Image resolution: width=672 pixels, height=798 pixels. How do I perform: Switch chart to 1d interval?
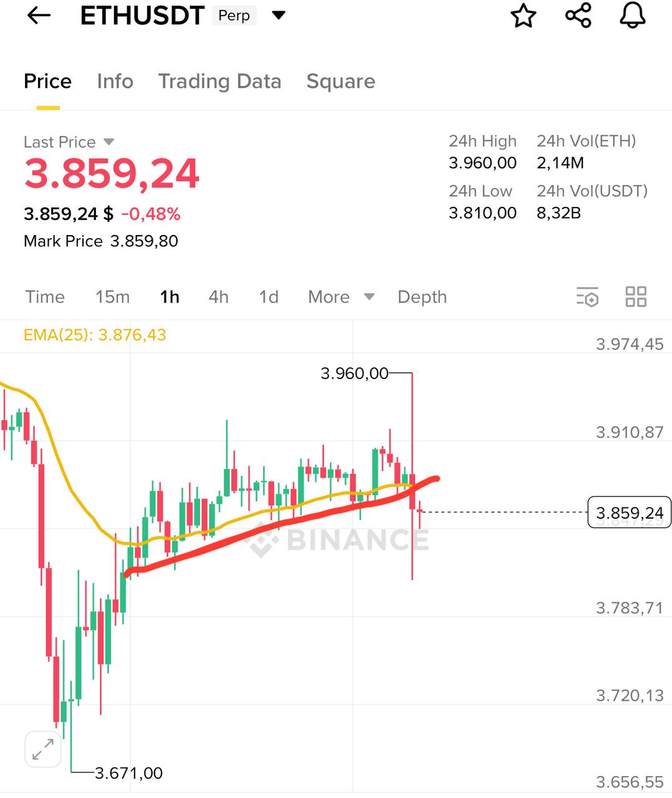(269, 297)
